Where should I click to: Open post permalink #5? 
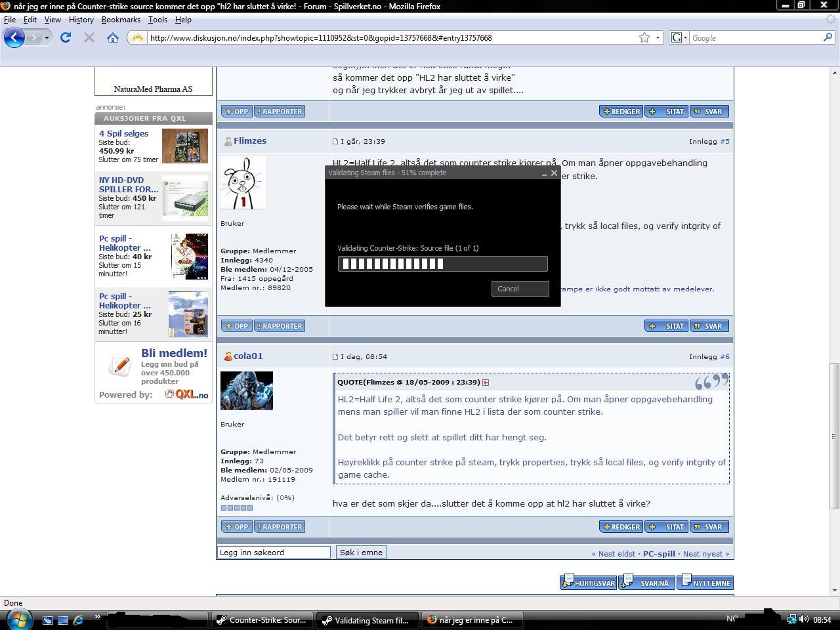pos(724,141)
